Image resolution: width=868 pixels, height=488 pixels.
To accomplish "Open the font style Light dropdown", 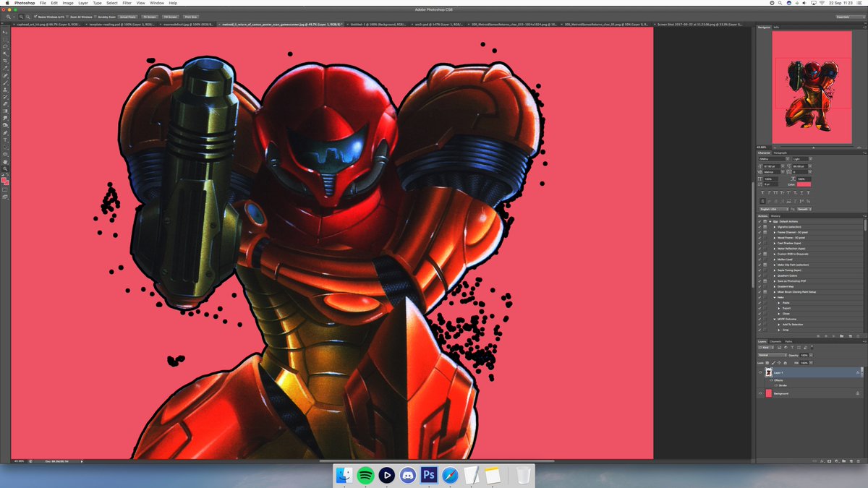I will (x=802, y=159).
